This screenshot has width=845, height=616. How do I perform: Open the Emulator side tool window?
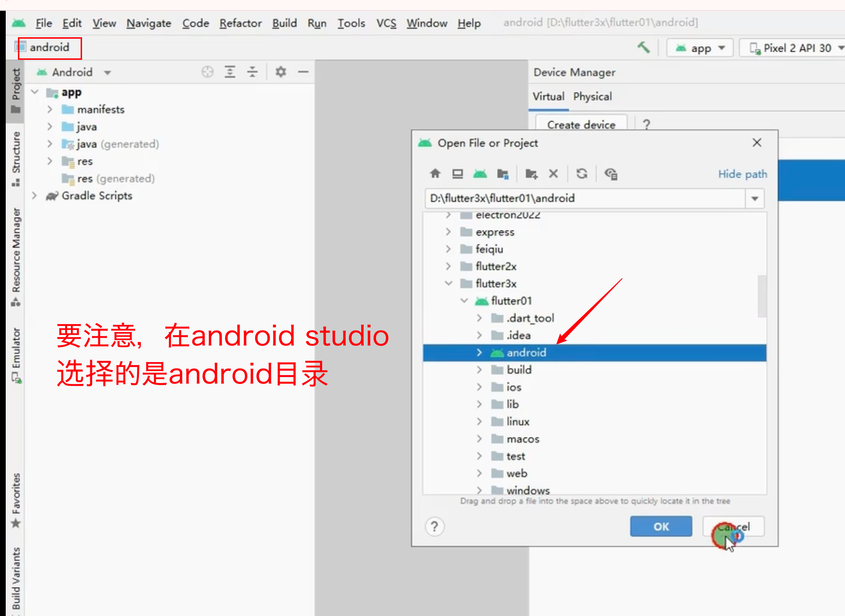(16, 355)
